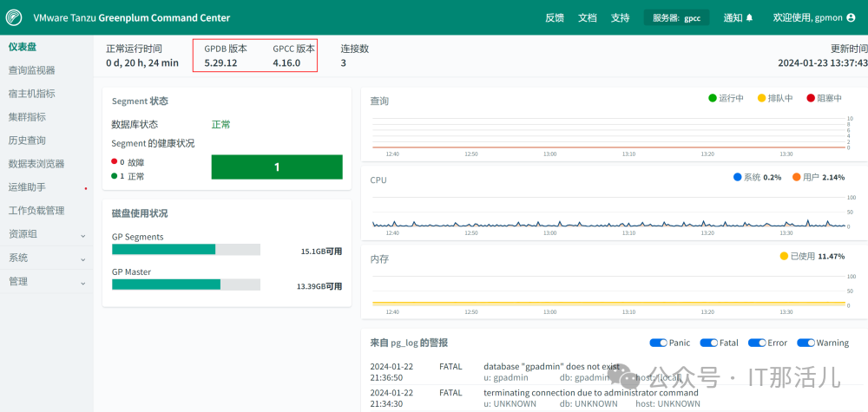The width and height of the screenshot is (868, 412).
Task: Click the alert 'terminating connection due to administrator command'
Action: coord(591,393)
